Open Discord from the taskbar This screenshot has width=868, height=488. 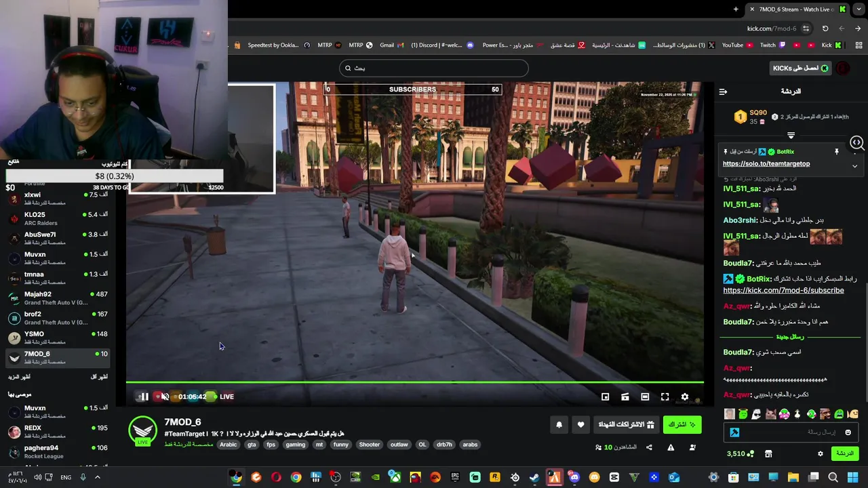tap(574, 477)
